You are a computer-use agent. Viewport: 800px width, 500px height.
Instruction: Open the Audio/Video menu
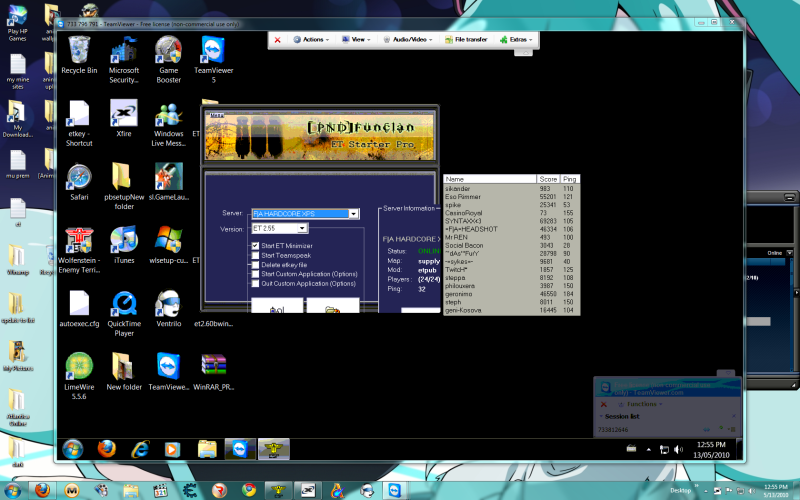coord(408,39)
